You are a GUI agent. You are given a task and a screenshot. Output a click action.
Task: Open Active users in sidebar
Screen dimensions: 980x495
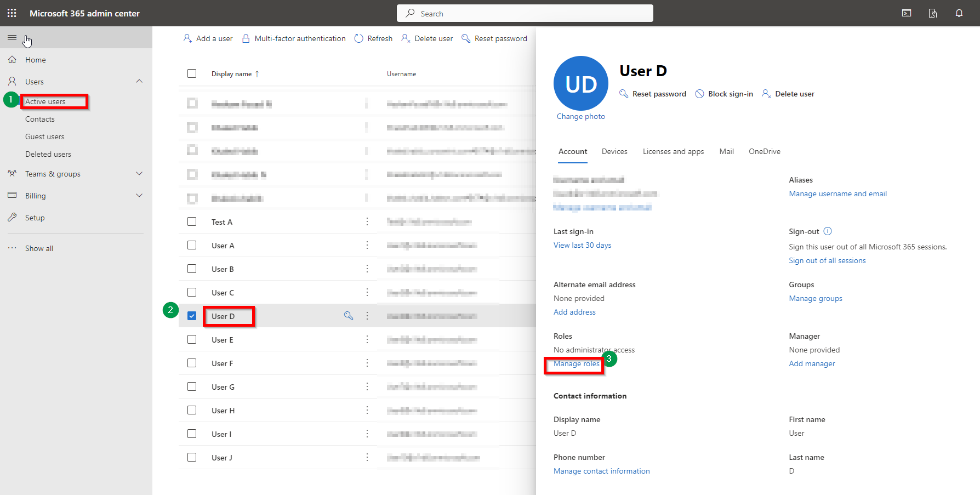[x=45, y=101]
